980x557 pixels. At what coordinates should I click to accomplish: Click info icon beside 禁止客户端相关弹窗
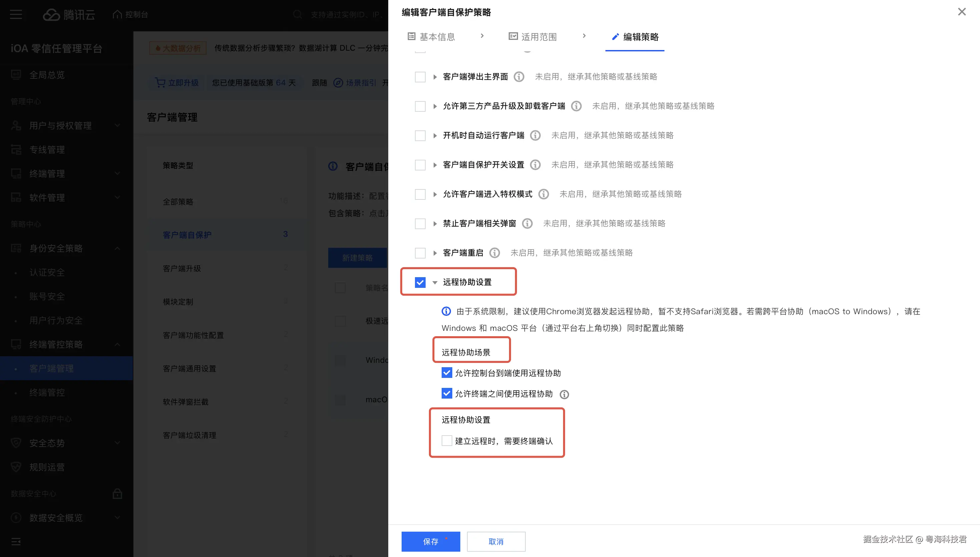coord(527,223)
